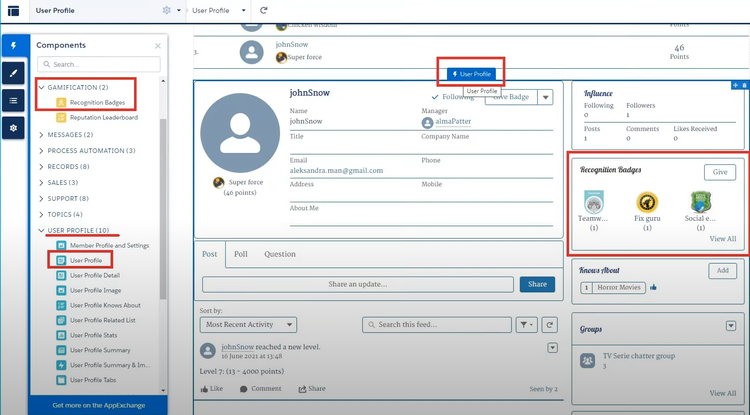Click the Social badge icon
This screenshot has width=750, height=415.
(x=701, y=202)
